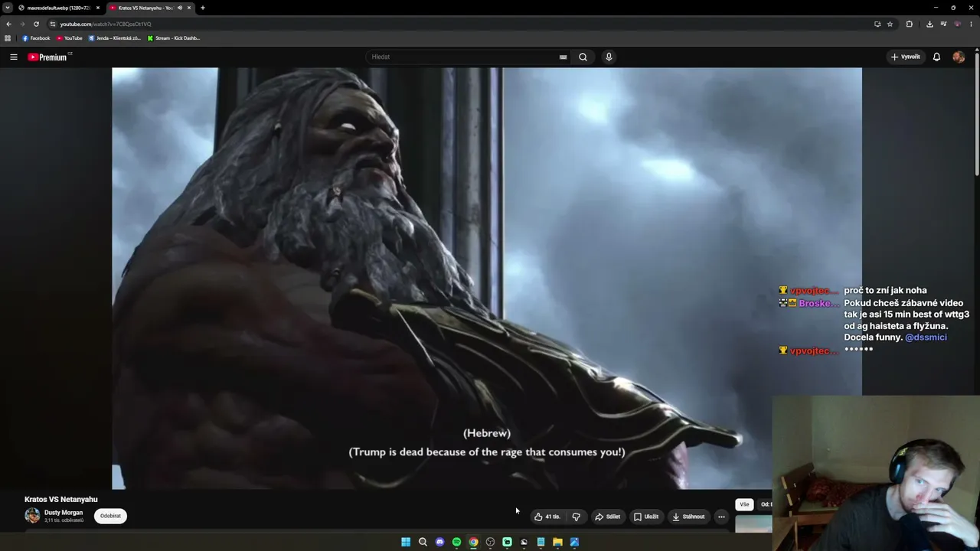Open the YouTube account avatar menu

(x=959, y=57)
